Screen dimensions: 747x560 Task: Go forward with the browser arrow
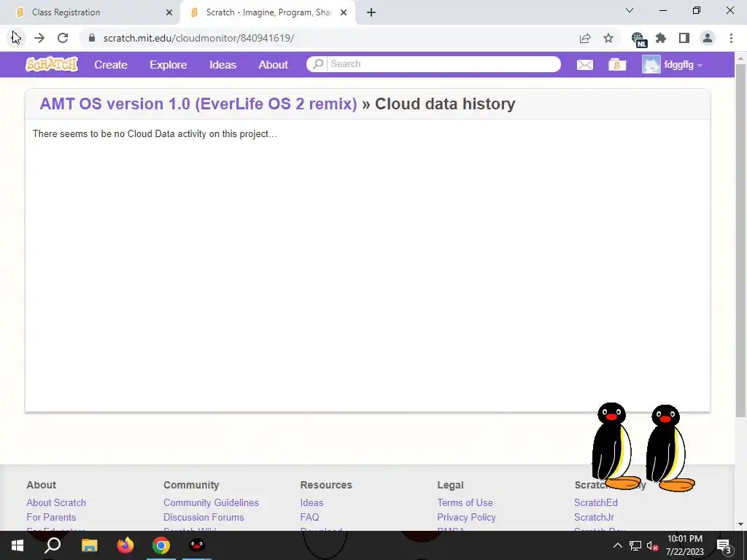pos(39,38)
